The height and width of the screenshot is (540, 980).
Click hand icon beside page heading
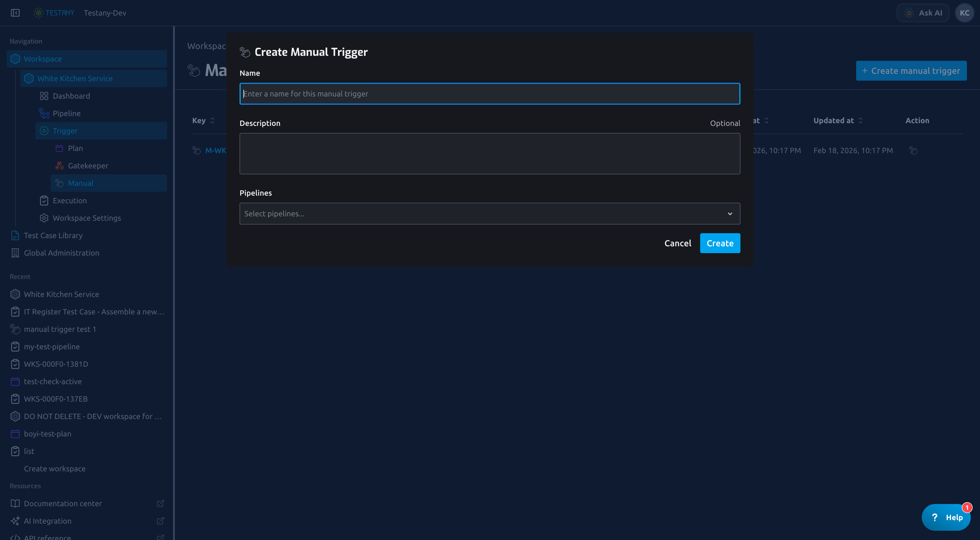(x=194, y=71)
